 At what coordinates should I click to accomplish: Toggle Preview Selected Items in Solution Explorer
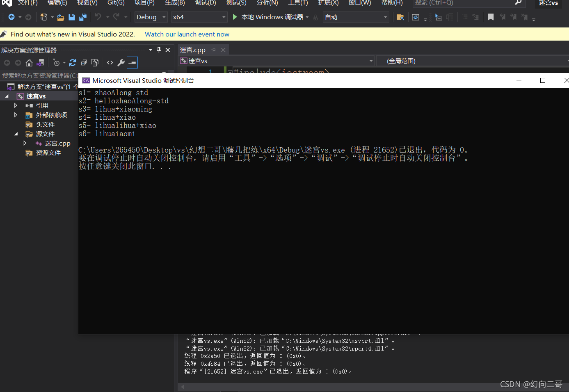132,63
